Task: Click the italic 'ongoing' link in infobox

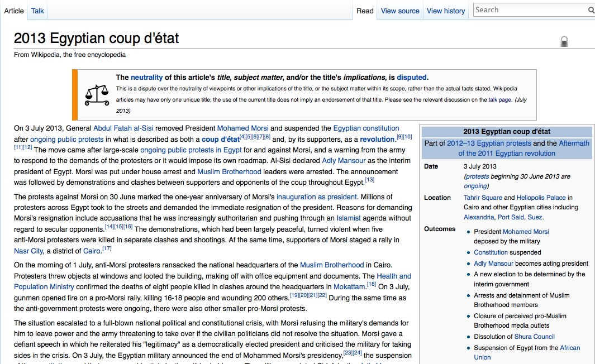Action: point(475,186)
